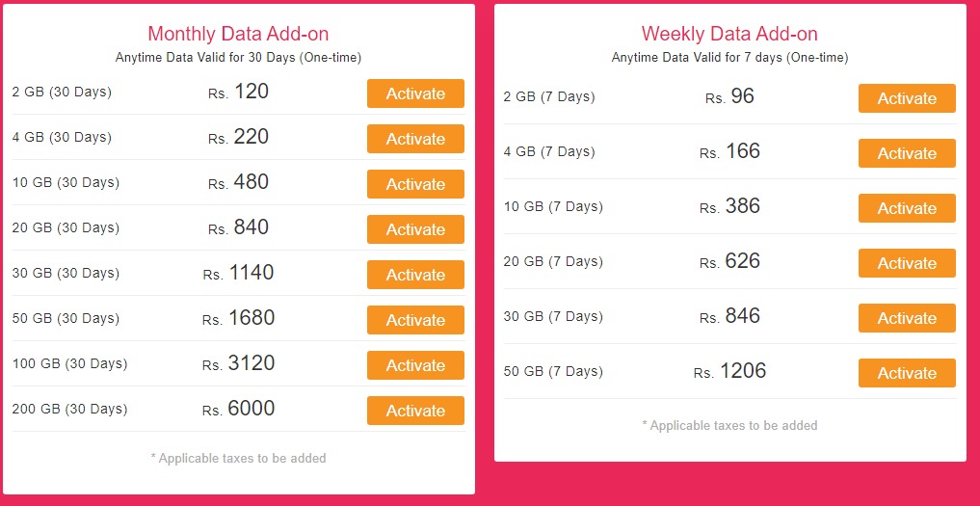Select the 50 GB (7 Days) label
The height and width of the screenshot is (506, 980).
click(x=553, y=371)
